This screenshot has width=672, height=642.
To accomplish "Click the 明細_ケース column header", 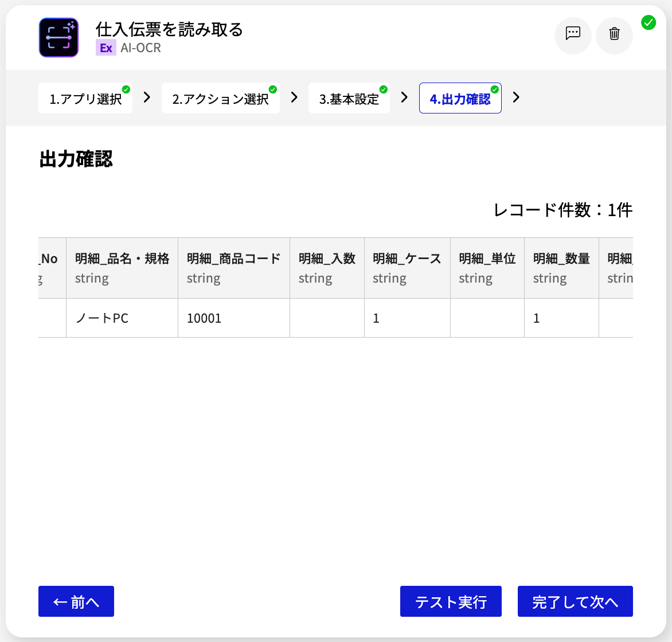I will pyautogui.click(x=407, y=268).
